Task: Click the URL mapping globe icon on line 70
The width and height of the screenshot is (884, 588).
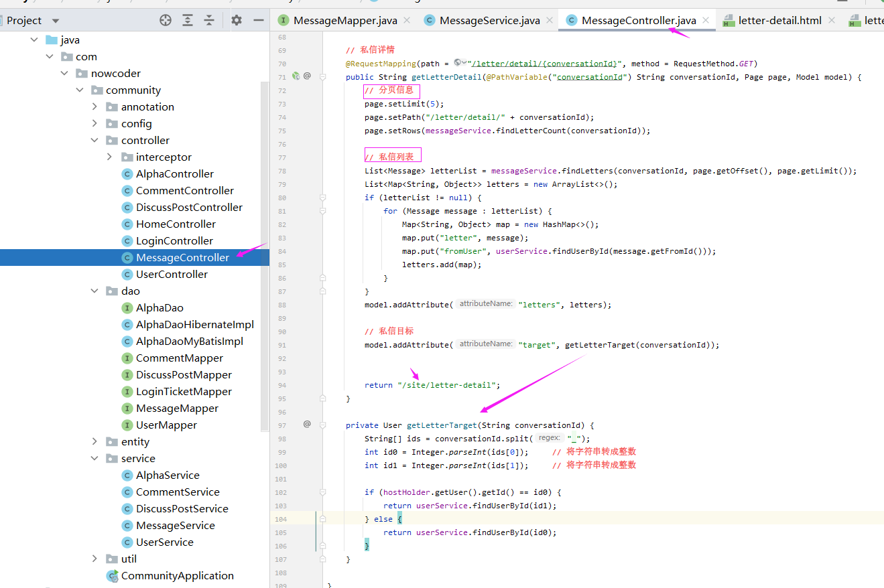Action: pyautogui.click(x=458, y=63)
